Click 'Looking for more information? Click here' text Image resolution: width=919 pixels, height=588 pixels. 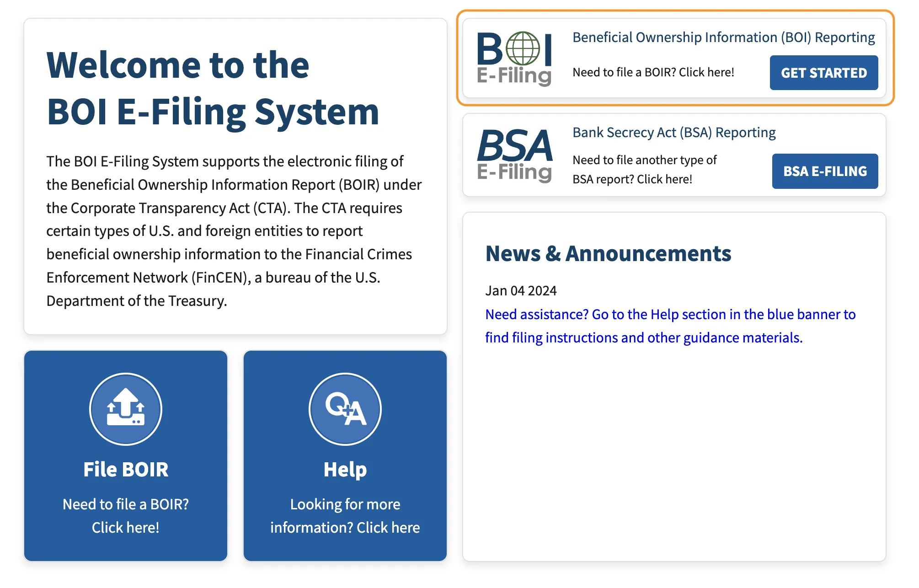click(345, 516)
